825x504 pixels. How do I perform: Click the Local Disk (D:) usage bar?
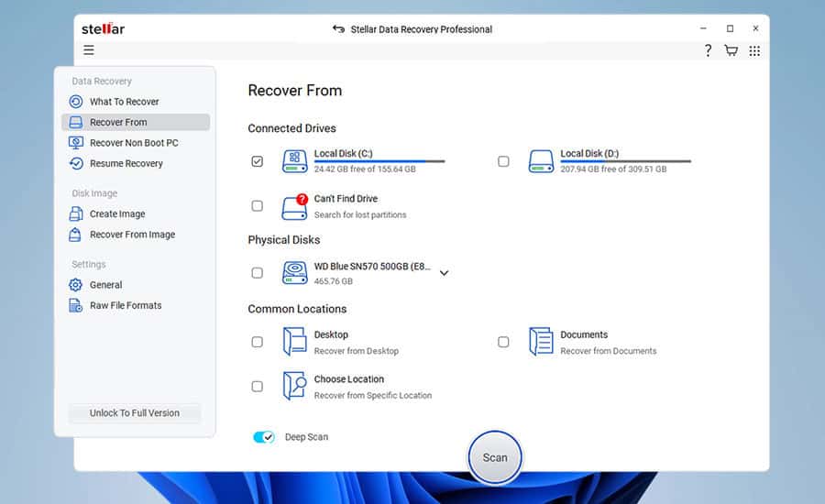point(625,161)
